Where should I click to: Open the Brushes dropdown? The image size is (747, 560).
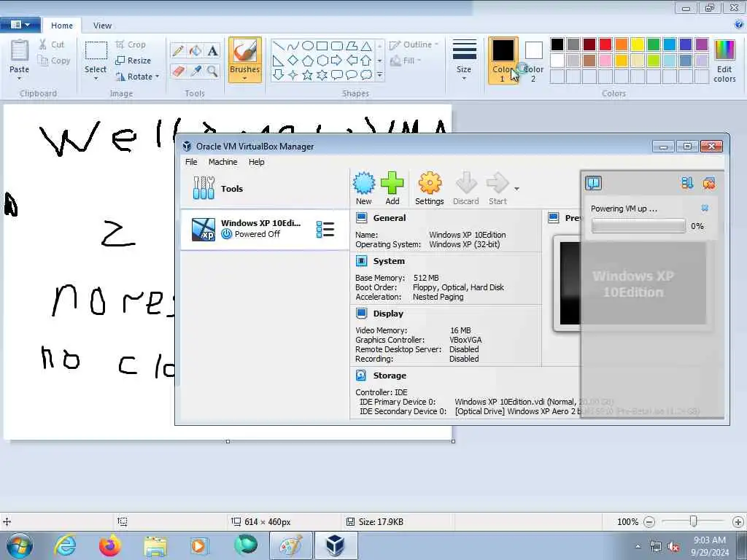(x=245, y=77)
